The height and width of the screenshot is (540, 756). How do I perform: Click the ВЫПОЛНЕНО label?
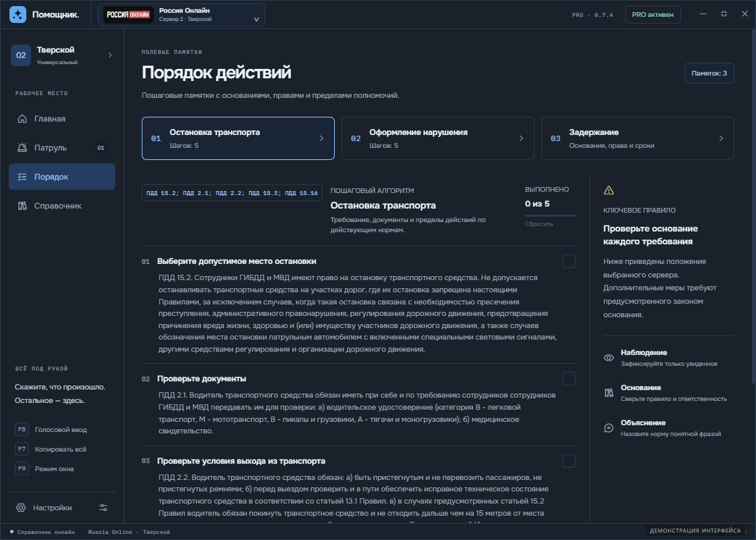tap(547, 190)
